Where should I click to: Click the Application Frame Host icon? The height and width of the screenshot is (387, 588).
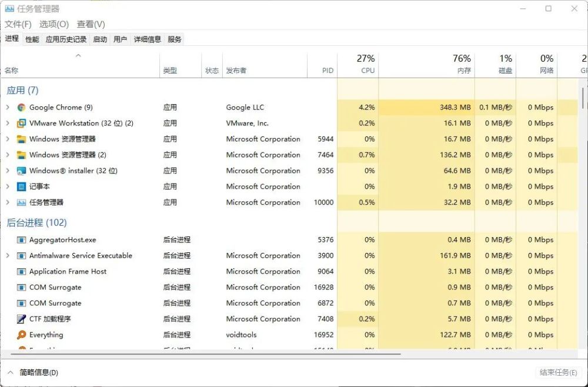[x=21, y=272]
